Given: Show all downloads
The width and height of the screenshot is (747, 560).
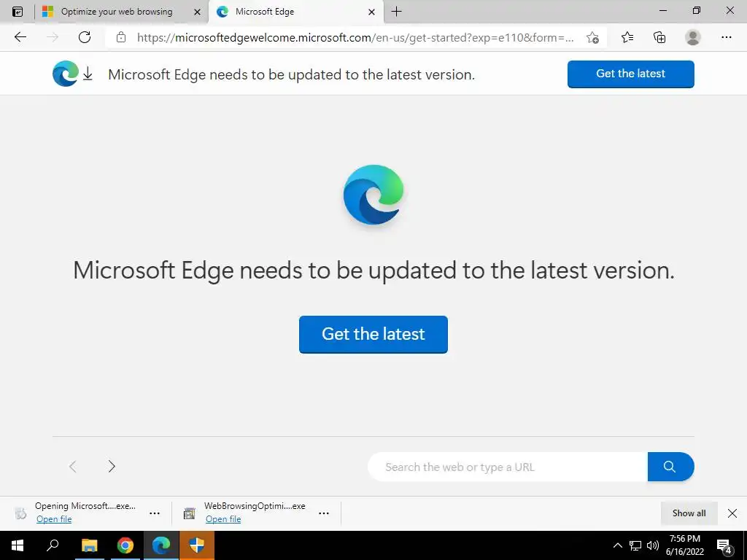Looking at the screenshot, I should (689, 513).
